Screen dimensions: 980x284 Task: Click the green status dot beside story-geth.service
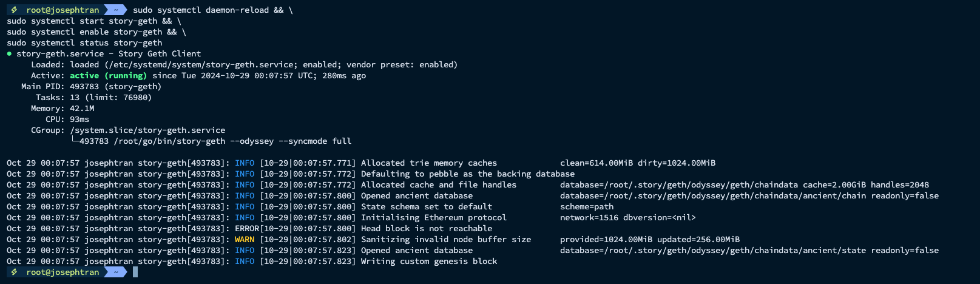click(9, 54)
